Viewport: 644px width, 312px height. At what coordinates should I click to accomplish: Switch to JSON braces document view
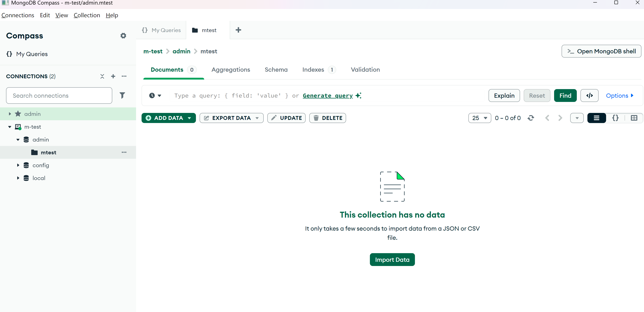615,118
